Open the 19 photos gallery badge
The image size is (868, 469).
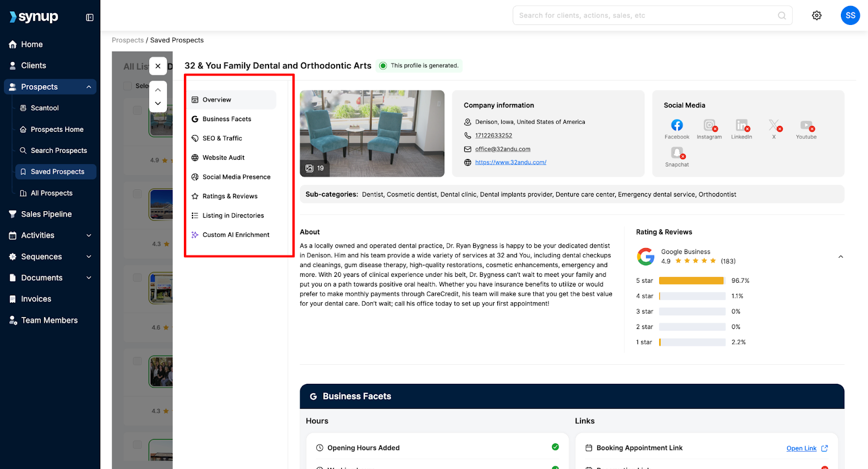[315, 168]
